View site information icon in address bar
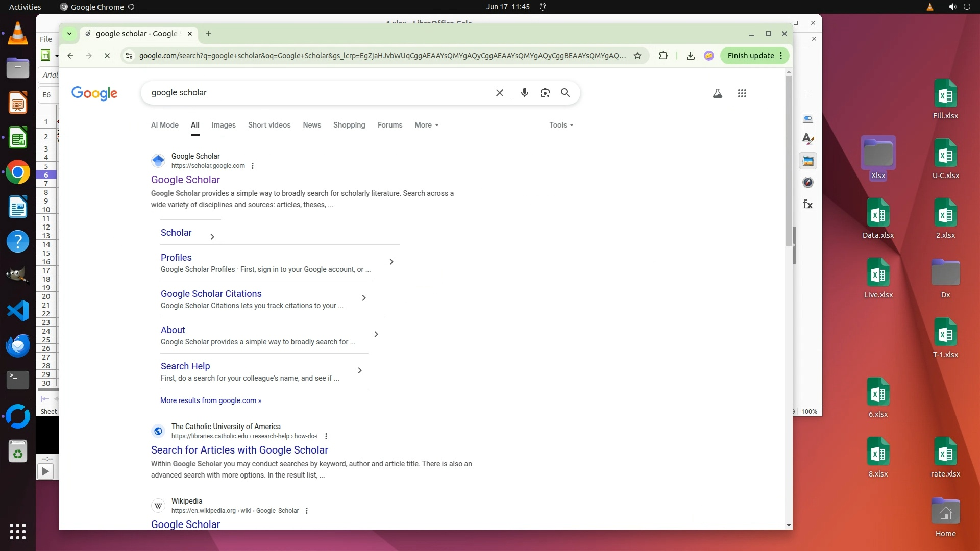Image resolution: width=980 pixels, height=551 pixels. (129, 56)
